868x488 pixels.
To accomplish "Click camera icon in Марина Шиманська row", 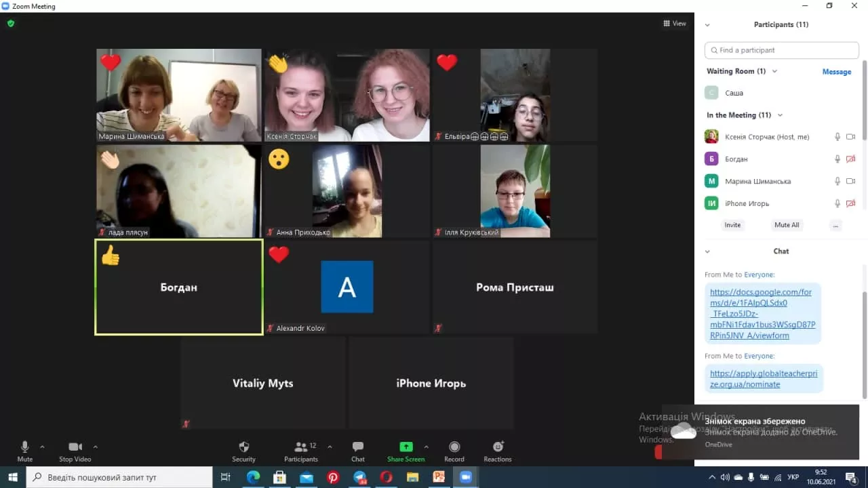I will [x=851, y=181].
